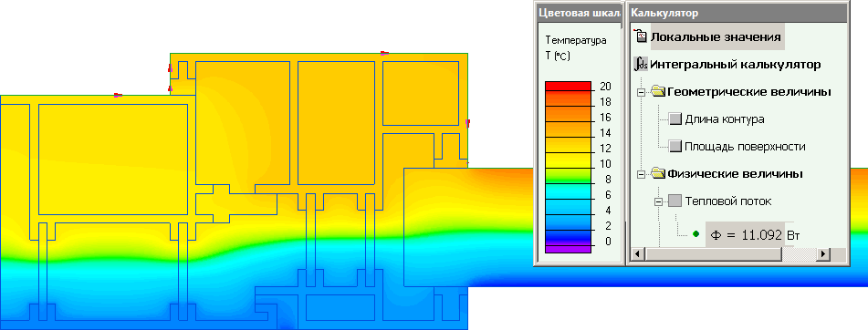Image resolution: width=868 pixels, height=330 pixels.
Task: Click the red 20 °C color band
Action: coord(568,87)
